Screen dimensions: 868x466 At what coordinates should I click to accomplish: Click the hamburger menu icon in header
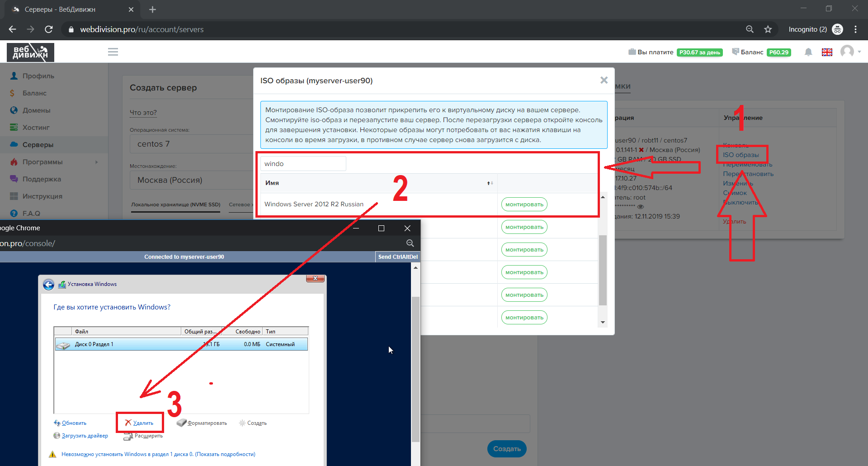pos(113,52)
